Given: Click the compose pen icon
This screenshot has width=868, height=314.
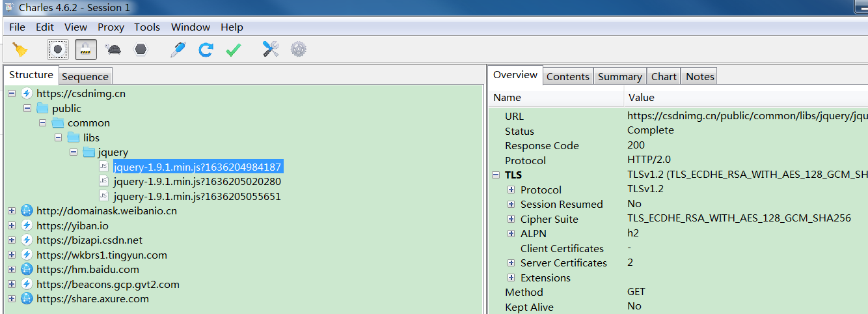Looking at the screenshot, I should pos(177,50).
